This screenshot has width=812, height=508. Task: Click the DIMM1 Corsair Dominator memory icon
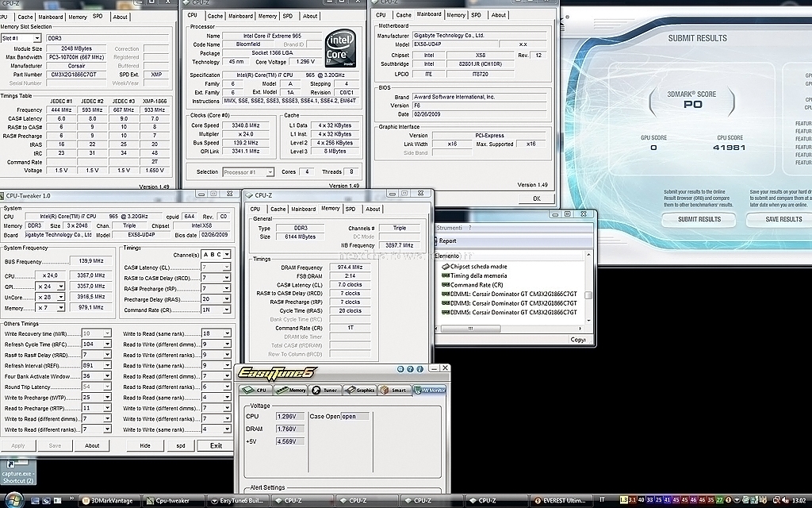pos(446,294)
